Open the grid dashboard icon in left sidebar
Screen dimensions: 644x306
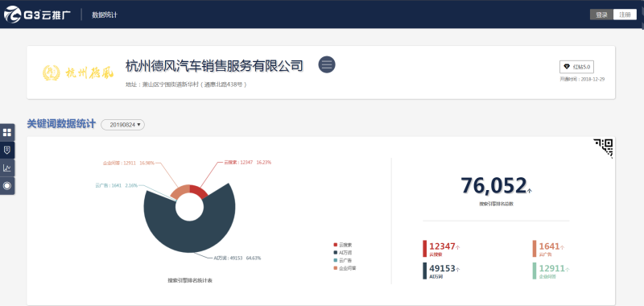[7, 132]
